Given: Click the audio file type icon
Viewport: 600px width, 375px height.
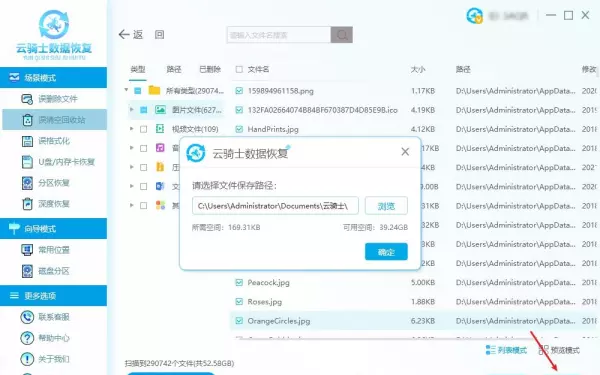Looking at the screenshot, I should (160, 148).
